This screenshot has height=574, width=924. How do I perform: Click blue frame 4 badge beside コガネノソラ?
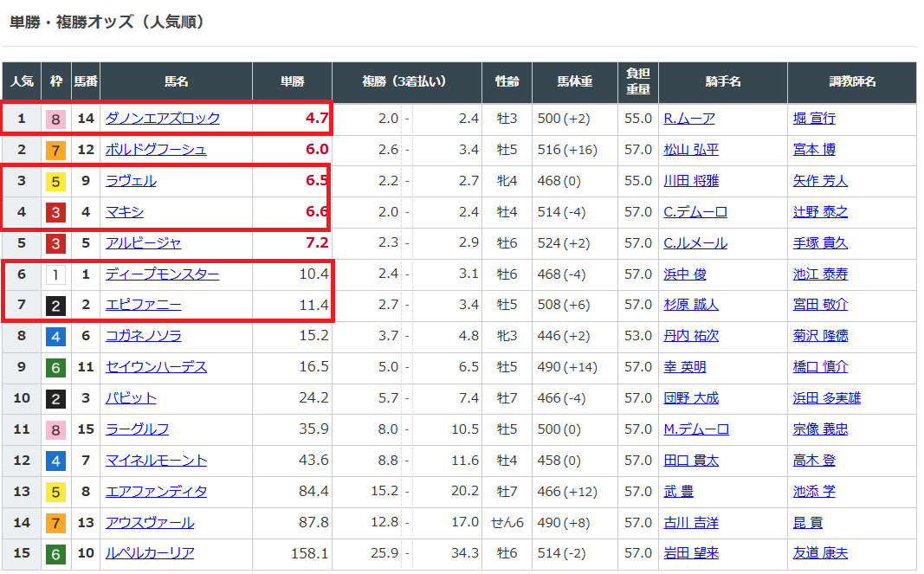coord(55,336)
